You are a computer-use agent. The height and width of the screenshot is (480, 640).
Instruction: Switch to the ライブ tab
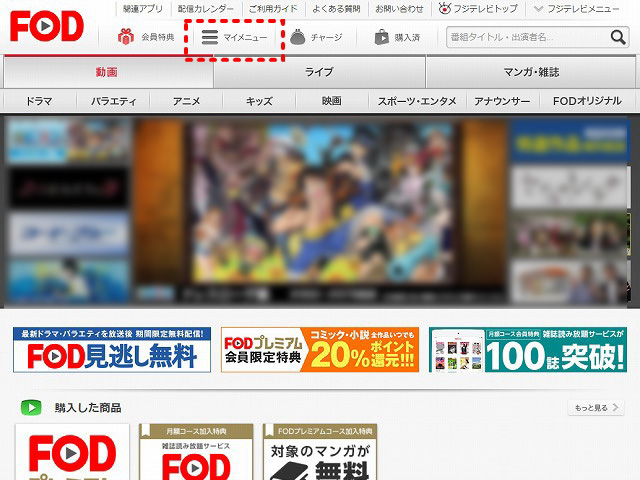click(x=319, y=72)
